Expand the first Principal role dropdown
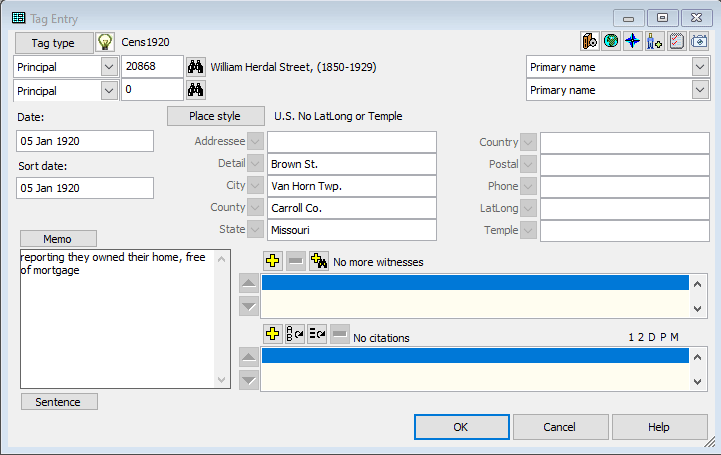 click(x=109, y=67)
